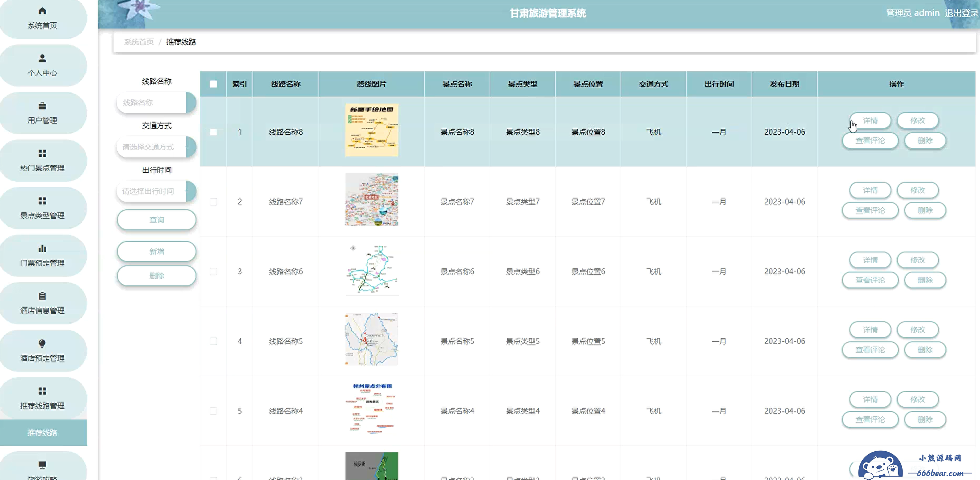980x480 pixels.
Task: Open 个人中心 in the sidebar
Action: 43,65
